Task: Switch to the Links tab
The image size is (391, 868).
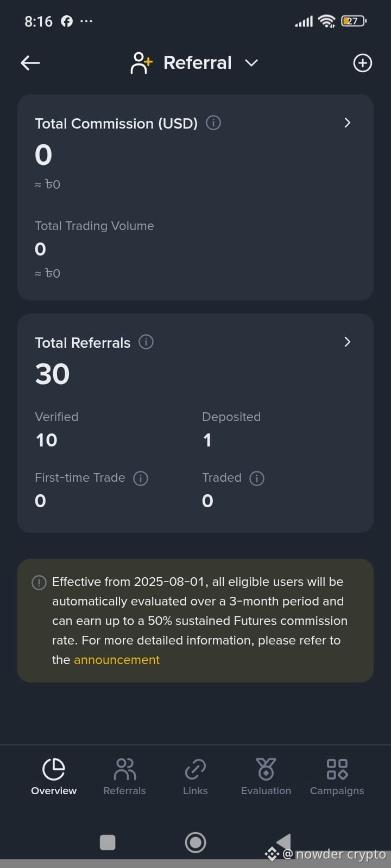Action: click(x=195, y=777)
